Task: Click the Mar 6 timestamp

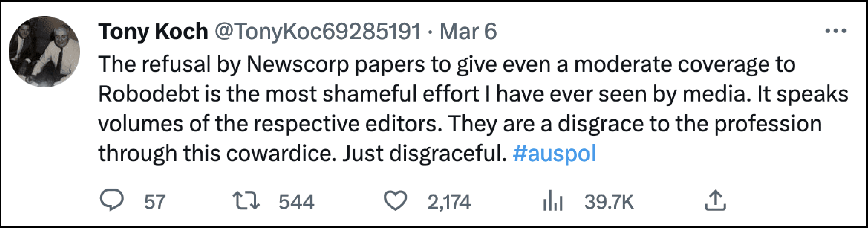Action: [468, 31]
